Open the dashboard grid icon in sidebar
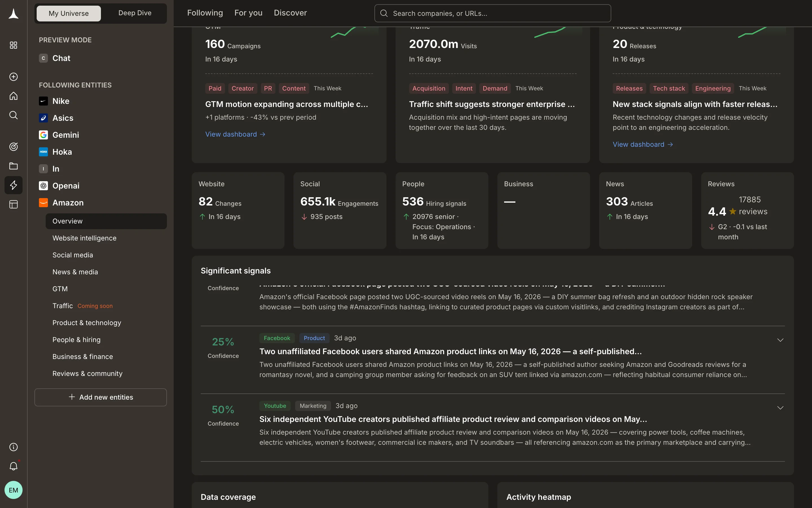The height and width of the screenshot is (508, 812). click(14, 45)
